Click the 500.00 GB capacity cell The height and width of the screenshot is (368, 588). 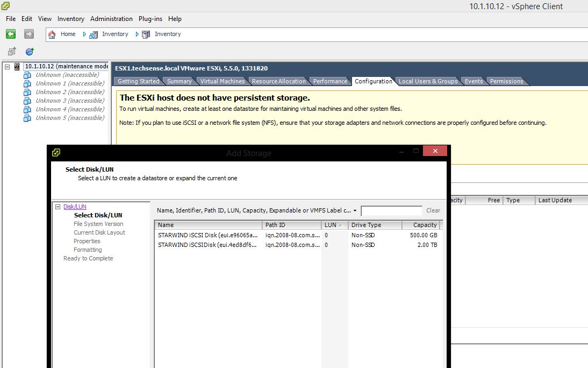coord(424,236)
